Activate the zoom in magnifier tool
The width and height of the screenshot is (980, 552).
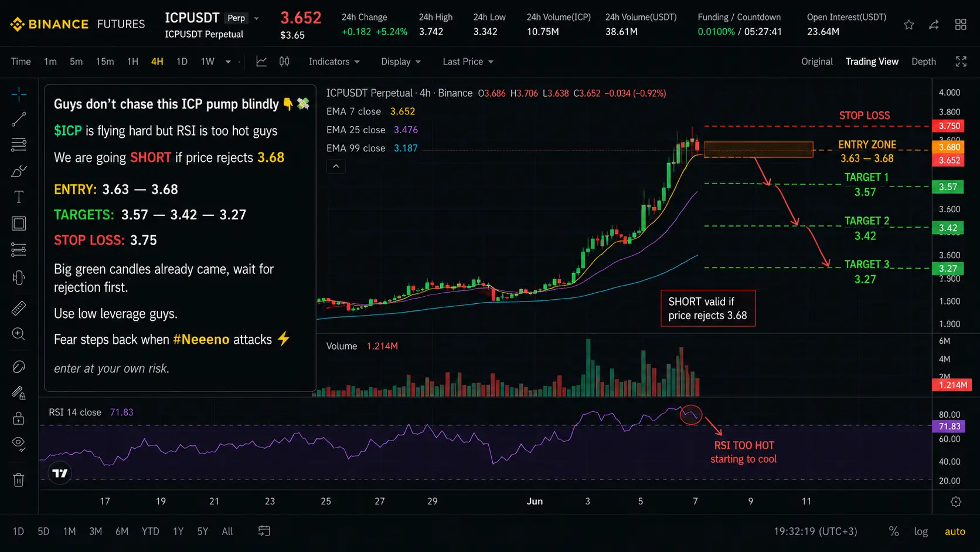click(x=19, y=334)
